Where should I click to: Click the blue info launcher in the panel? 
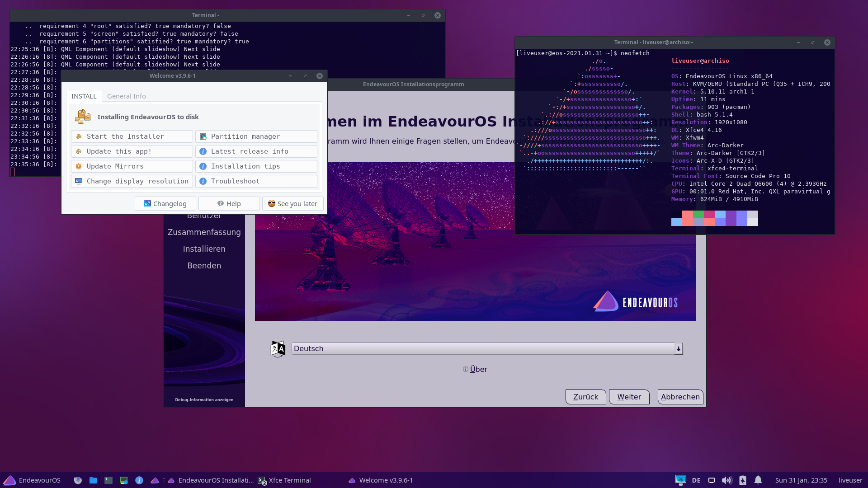pyautogui.click(x=139, y=480)
